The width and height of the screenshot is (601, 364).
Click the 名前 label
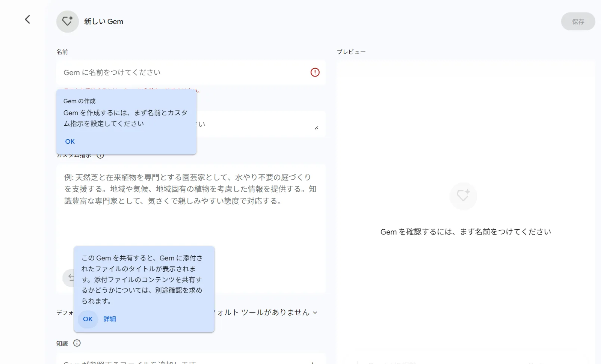coord(62,52)
